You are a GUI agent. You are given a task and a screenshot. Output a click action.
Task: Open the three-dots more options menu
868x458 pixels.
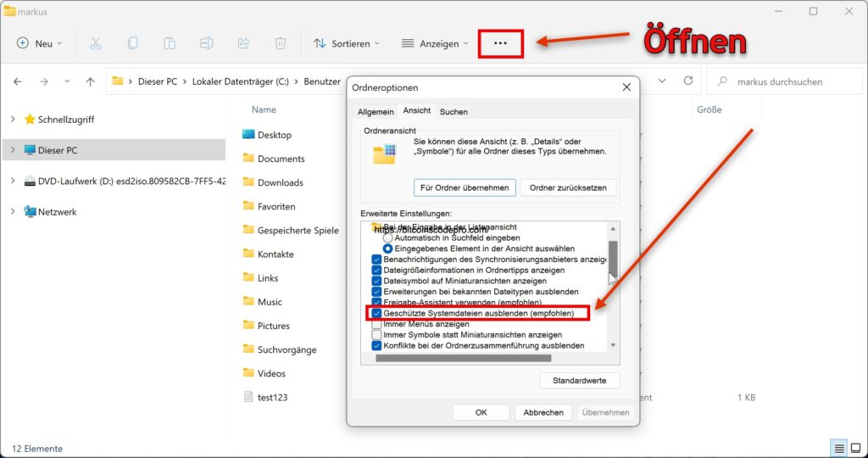tap(500, 43)
